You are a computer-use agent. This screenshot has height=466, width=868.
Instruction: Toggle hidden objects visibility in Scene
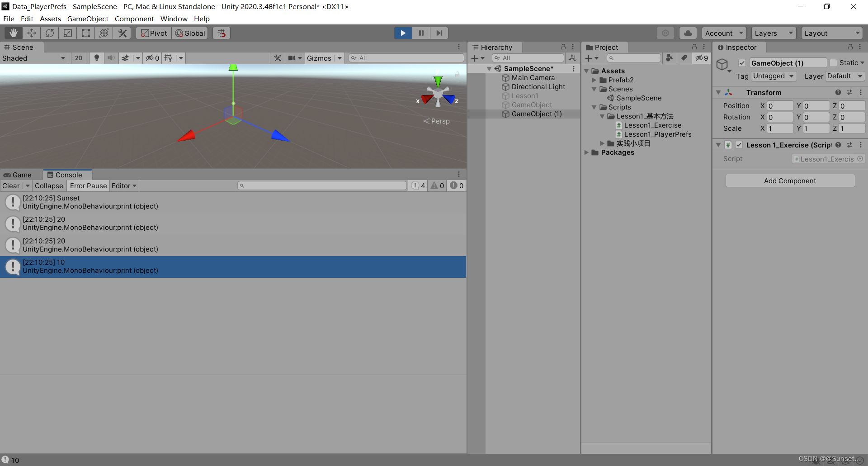[x=152, y=58]
